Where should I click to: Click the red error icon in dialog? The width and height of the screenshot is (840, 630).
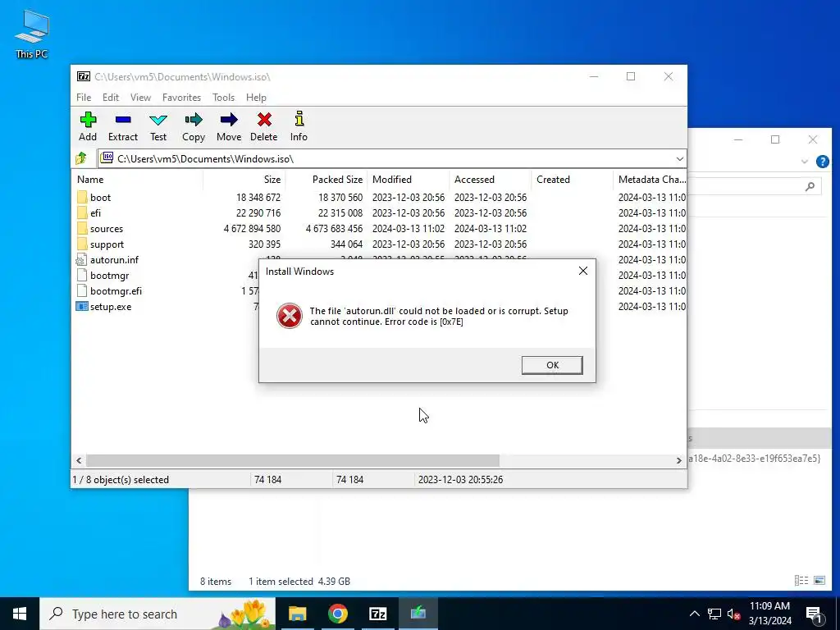click(290, 316)
